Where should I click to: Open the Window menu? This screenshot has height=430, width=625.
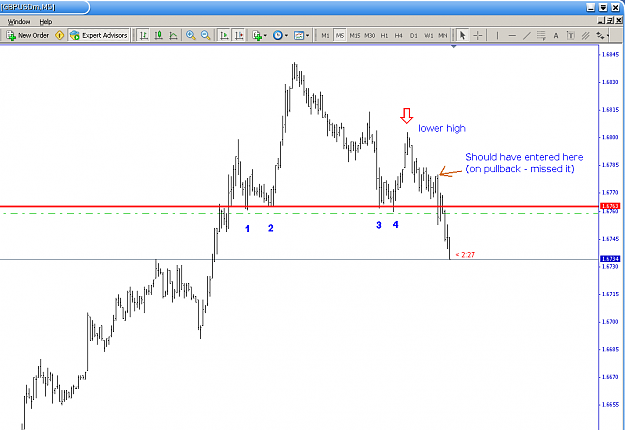pyautogui.click(x=19, y=22)
